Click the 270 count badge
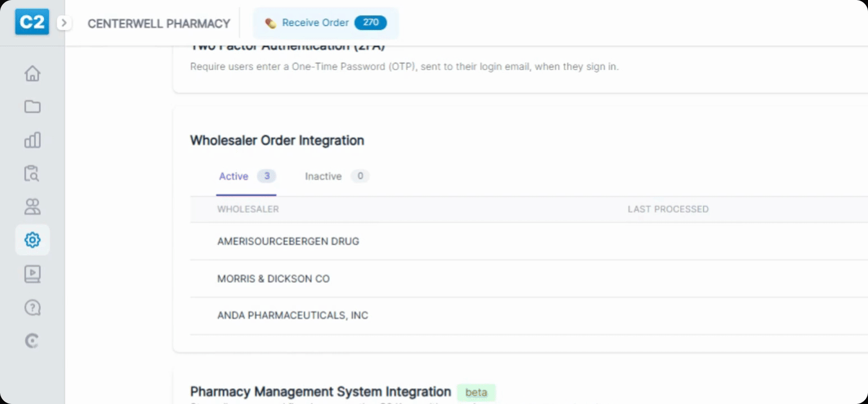This screenshot has height=404, width=868. pos(371,23)
